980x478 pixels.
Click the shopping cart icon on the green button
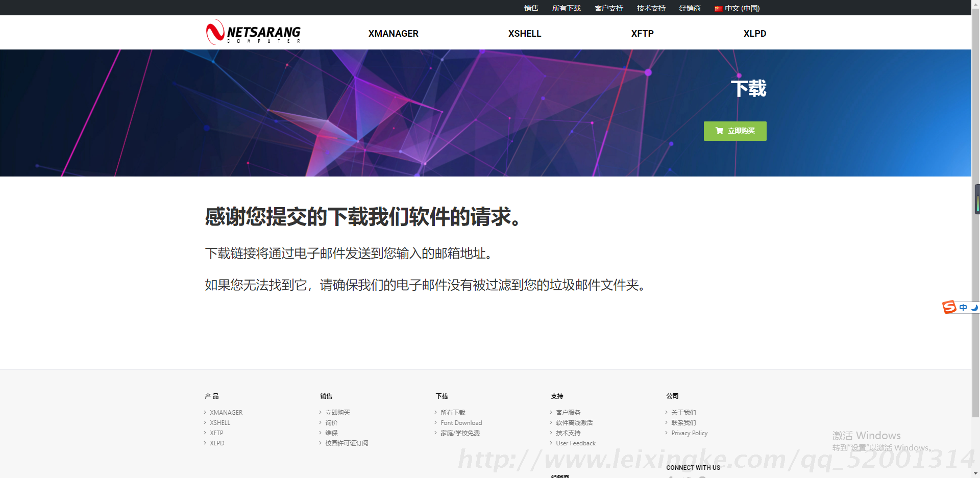pos(719,131)
